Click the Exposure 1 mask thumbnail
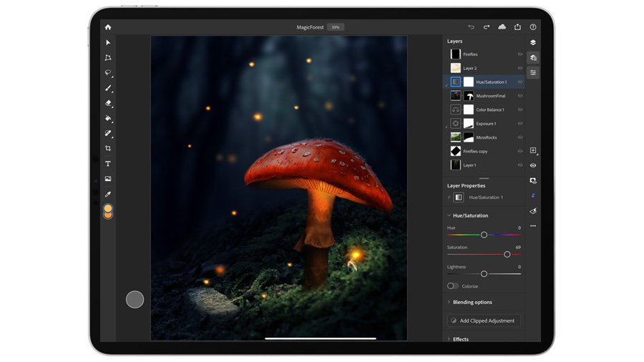Image resolution: width=644 pixels, height=362 pixels. [x=469, y=124]
